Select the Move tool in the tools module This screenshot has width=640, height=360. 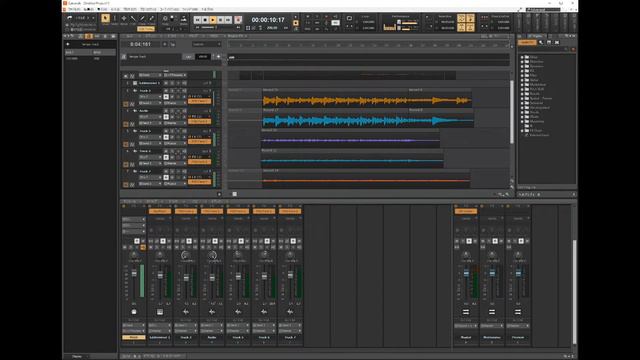(124, 18)
